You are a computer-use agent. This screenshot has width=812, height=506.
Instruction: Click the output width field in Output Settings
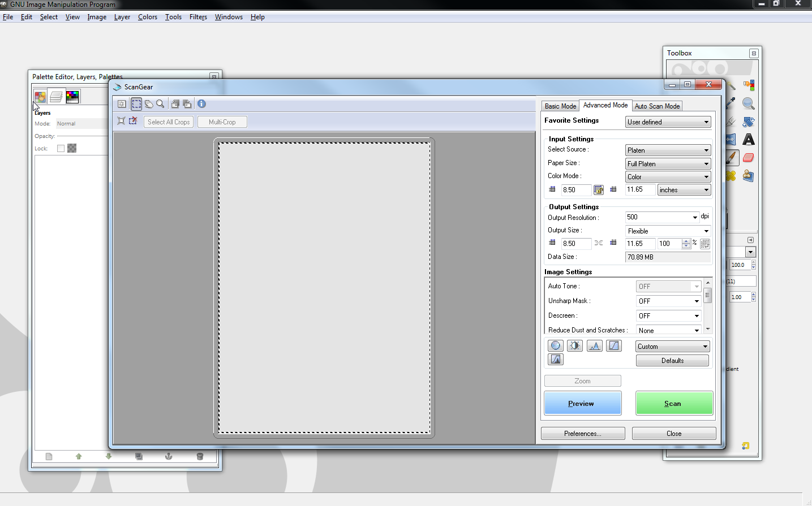(577, 244)
